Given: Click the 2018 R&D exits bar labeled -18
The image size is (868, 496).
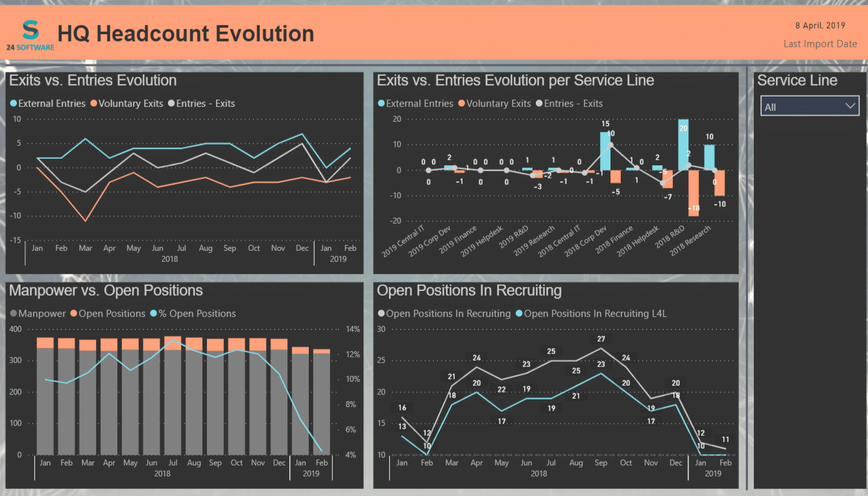Looking at the screenshot, I should coord(694,193).
